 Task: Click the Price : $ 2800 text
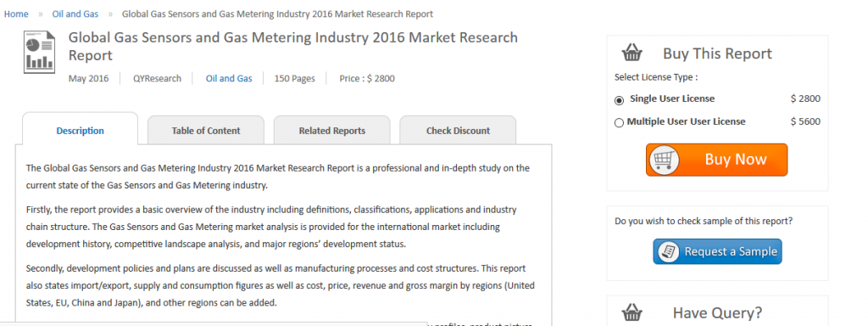point(367,78)
